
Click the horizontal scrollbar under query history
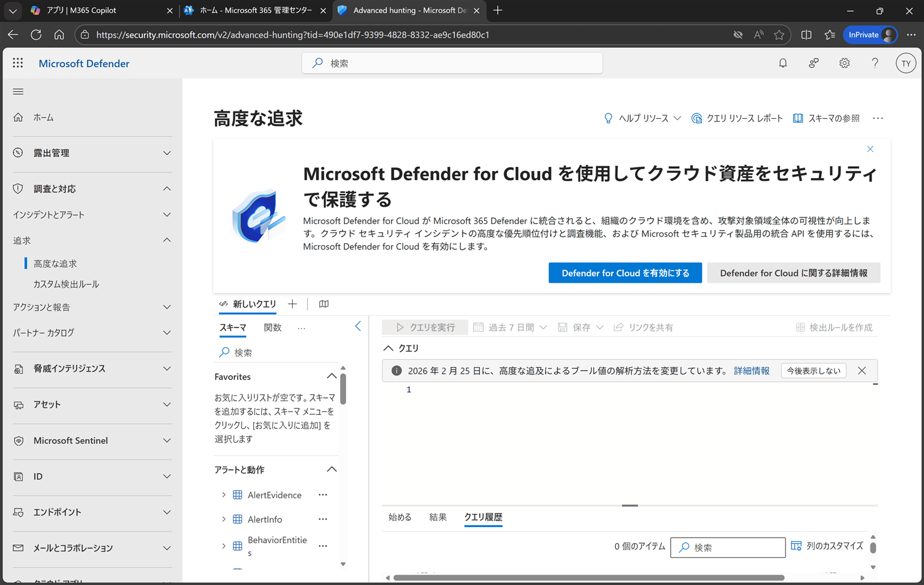[x=588, y=578]
